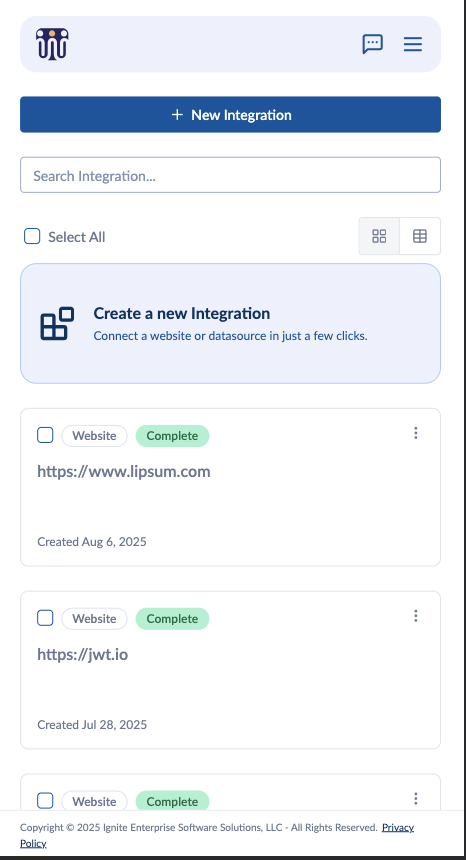
Task: Open the chat message icon
Action: (372, 44)
